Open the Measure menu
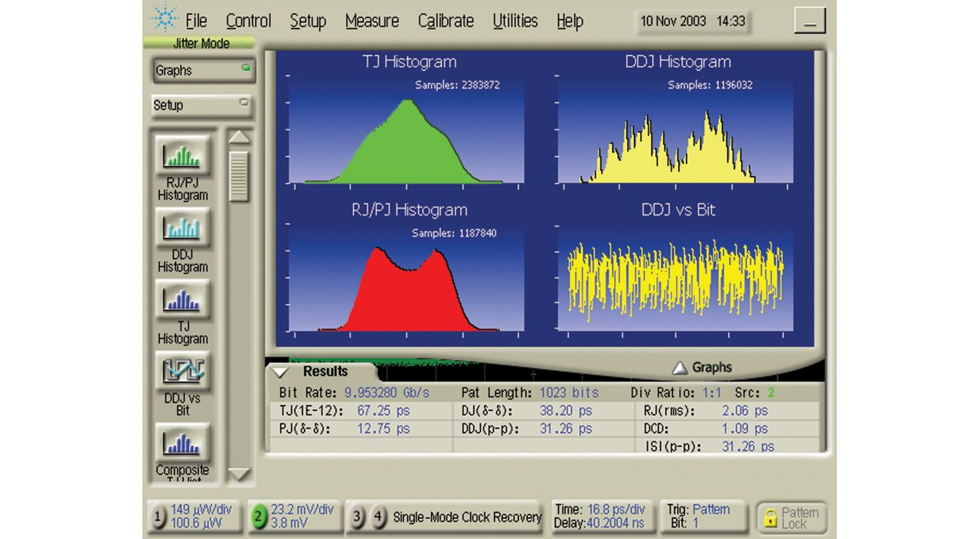980x539 pixels. pyautogui.click(x=372, y=21)
